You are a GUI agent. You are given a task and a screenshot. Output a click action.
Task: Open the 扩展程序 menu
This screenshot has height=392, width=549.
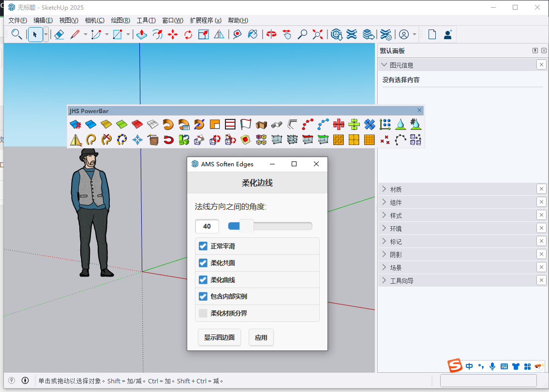206,20
